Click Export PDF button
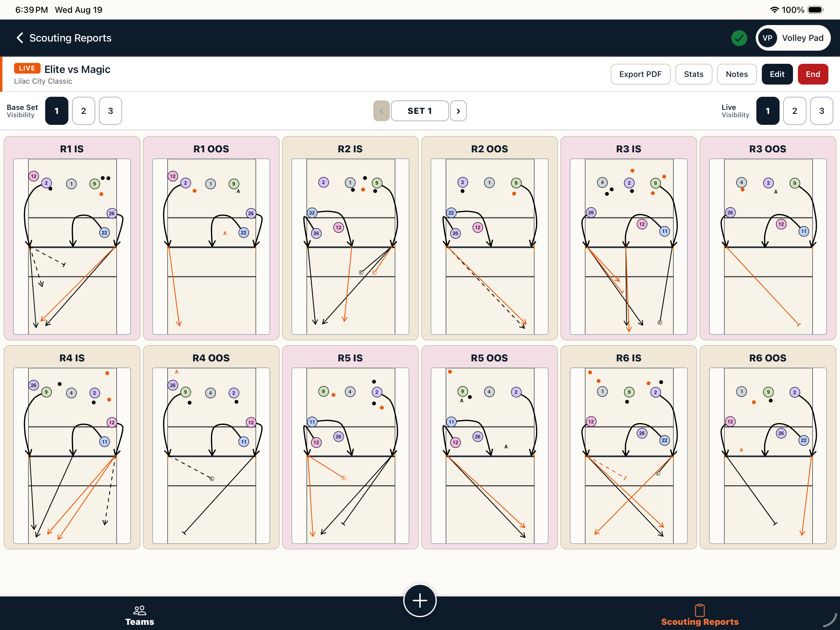This screenshot has width=840, height=630. coord(640,74)
